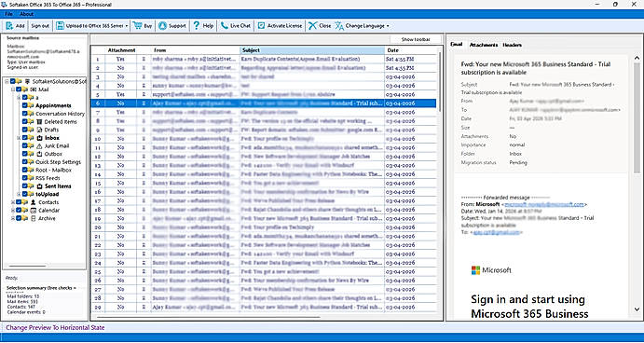Expand the 'a' folder tree node
This screenshot has height=343, width=644.
[x=19, y=98]
